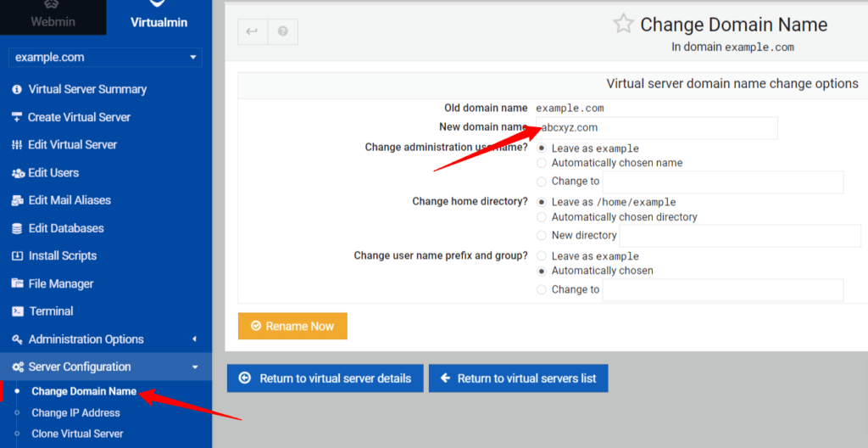Viewport: 868px width, 448px height.
Task: Click the Edit Users people icon
Action: 18,173
